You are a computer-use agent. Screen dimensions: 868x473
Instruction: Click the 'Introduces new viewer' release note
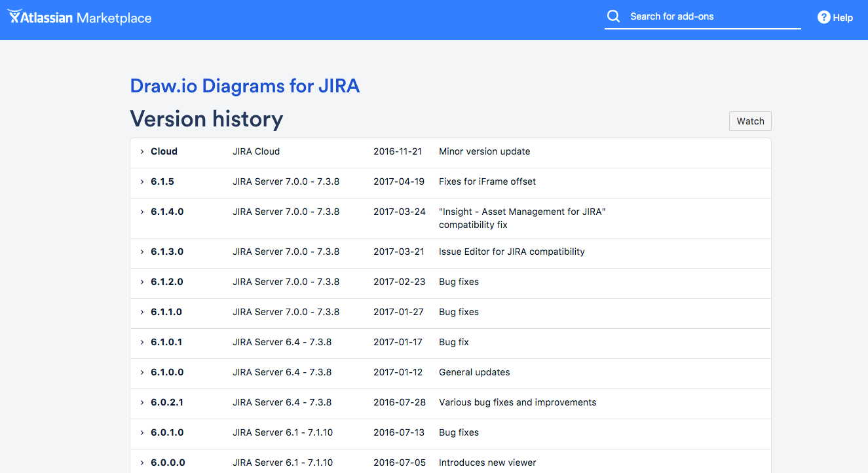pos(487,463)
